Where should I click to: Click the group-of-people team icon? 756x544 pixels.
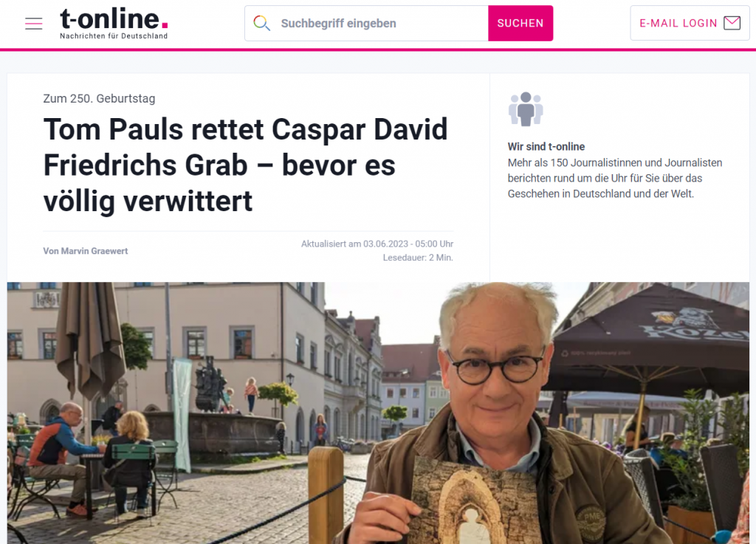tap(526, 109)
